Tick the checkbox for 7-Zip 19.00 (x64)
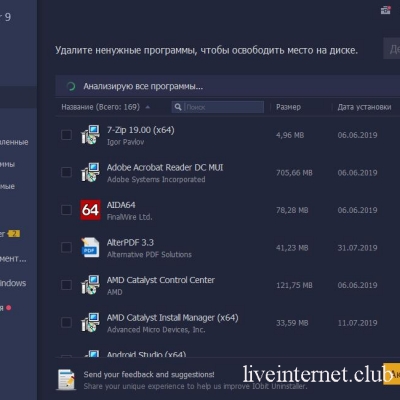Viewport: 400px width, 400px height. pos(66,135)
